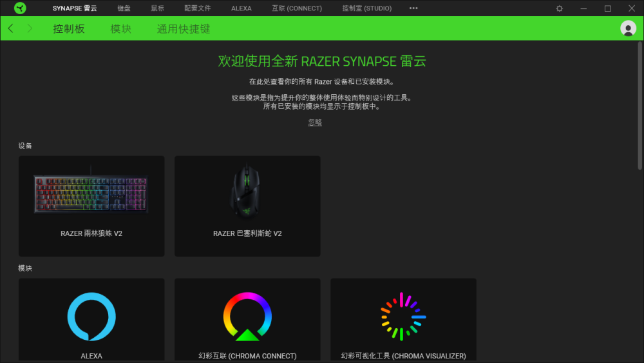Click the Alexa ring icon
This screenshot has width=644, height=363.
(91, 316)
